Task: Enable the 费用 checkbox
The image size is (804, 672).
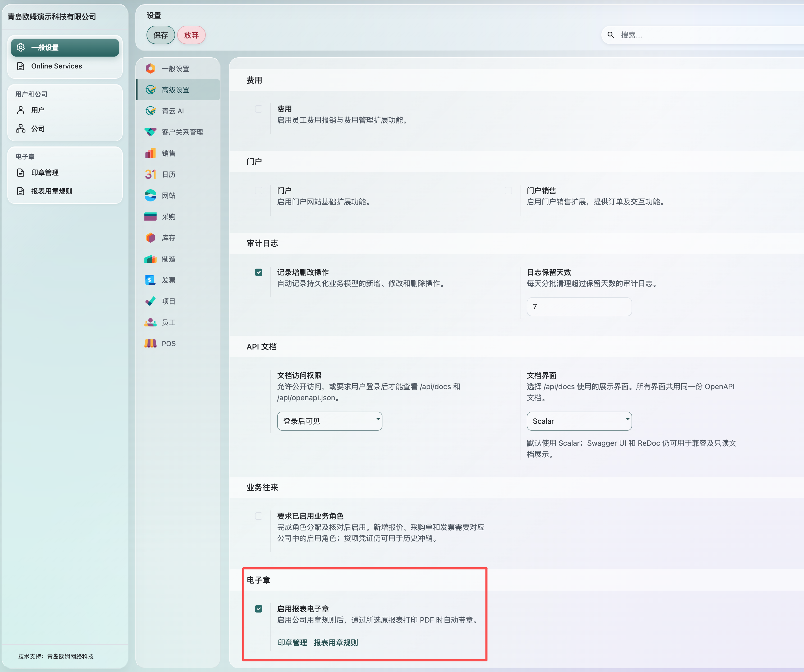Action: [259, 109]
